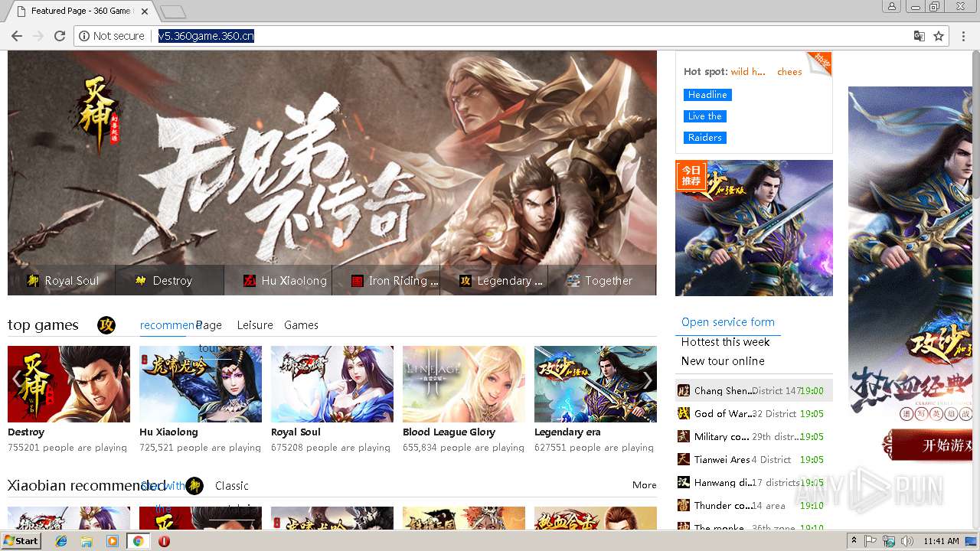Click the Raiders tag
980x551 pixels.
click(x=705, y=138)
